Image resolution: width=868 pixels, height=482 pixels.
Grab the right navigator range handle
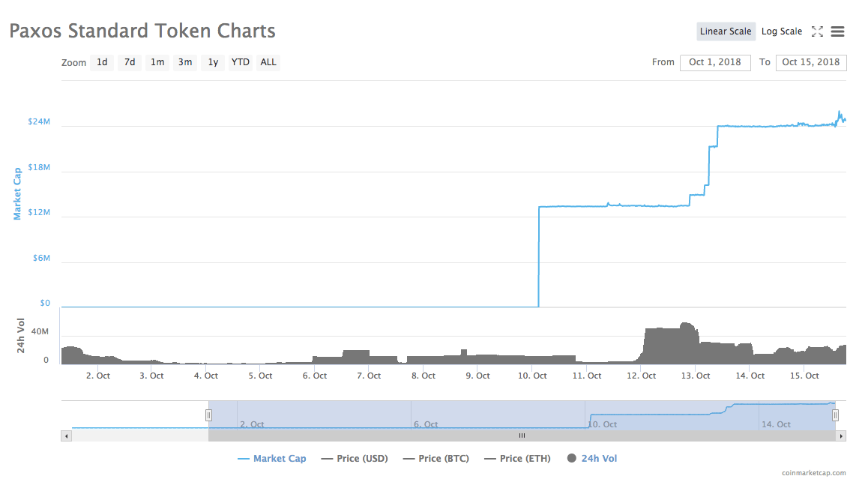835,415
